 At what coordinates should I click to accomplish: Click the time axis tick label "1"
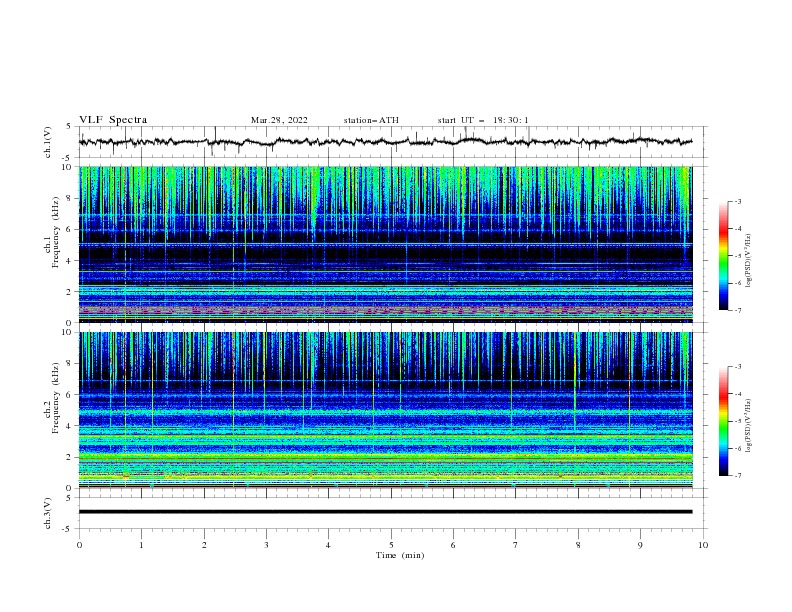click(x=141, y=545)
